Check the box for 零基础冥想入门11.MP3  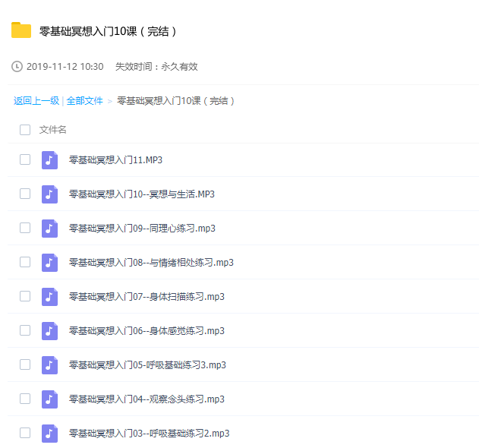(25, 159)
